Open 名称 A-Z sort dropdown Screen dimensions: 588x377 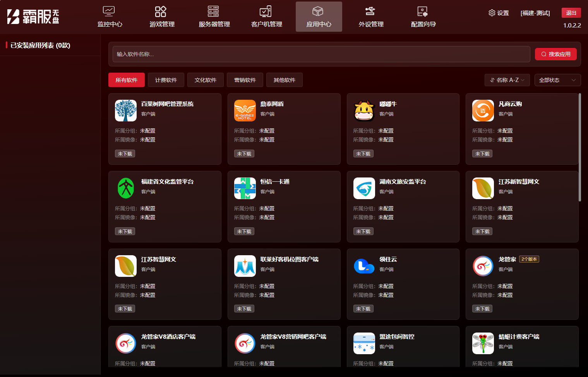tap(507, 80)
